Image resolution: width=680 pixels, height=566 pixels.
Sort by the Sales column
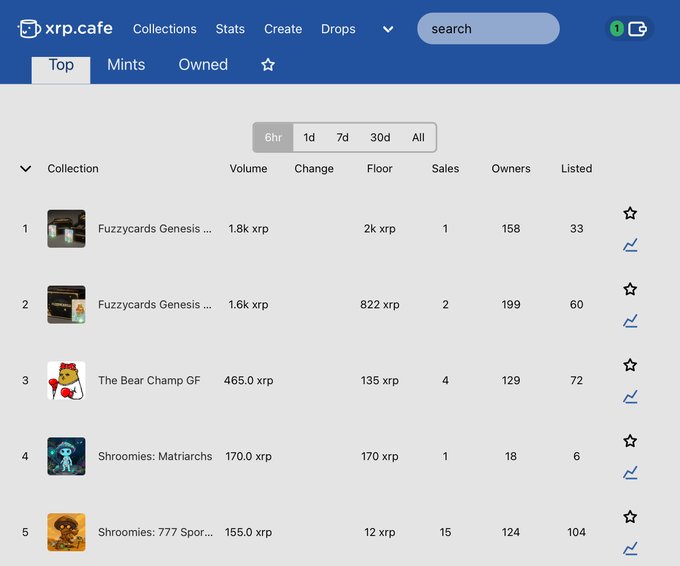[445, 168]
